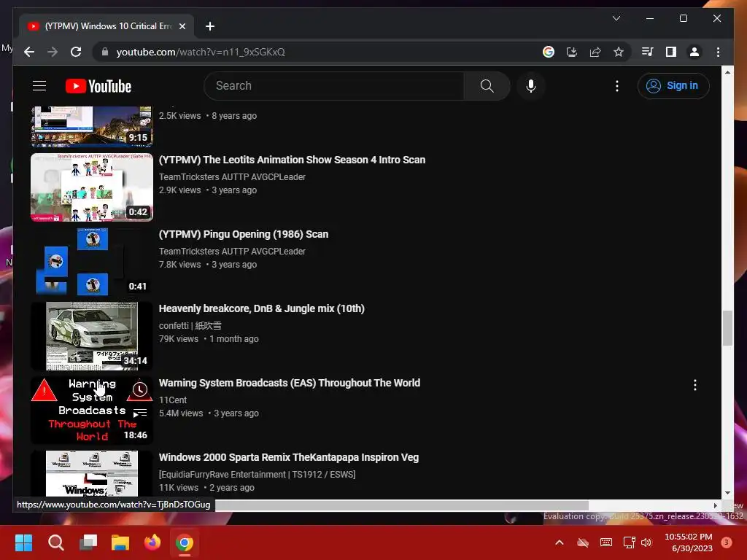
Task: Open the 9:15 video thumbnail
Action: (92, 126)
